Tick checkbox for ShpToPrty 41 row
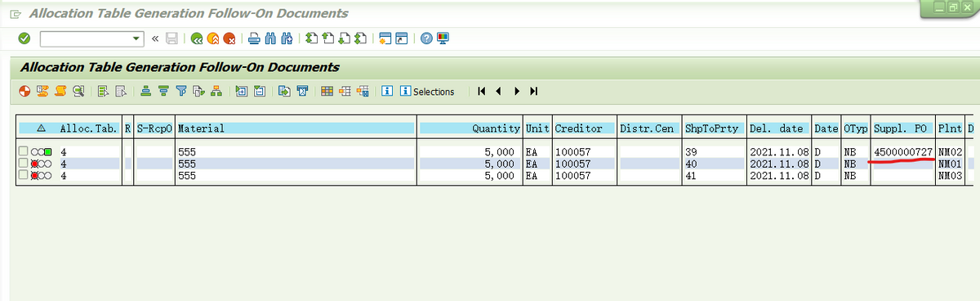The width and height of the screenshot is (980, 301). tap(23, 175)
